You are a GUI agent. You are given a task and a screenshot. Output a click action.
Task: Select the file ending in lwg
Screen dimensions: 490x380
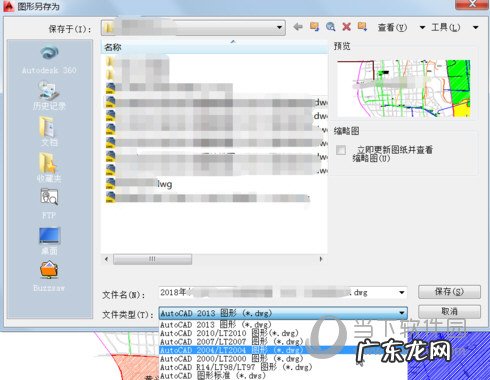tap(139, 184)
